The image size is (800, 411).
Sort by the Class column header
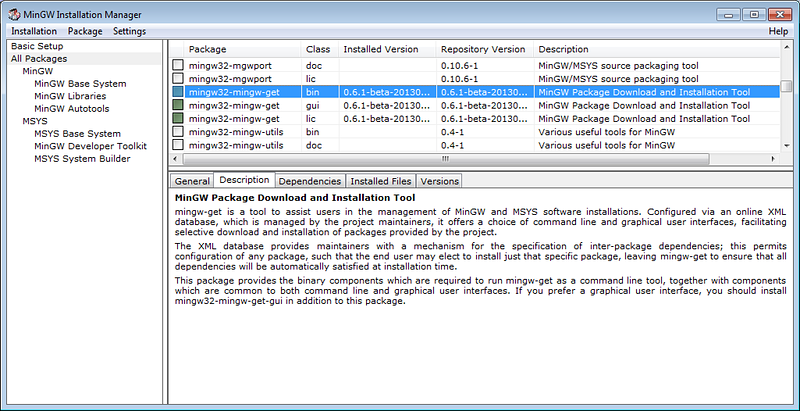coord(319,49)
